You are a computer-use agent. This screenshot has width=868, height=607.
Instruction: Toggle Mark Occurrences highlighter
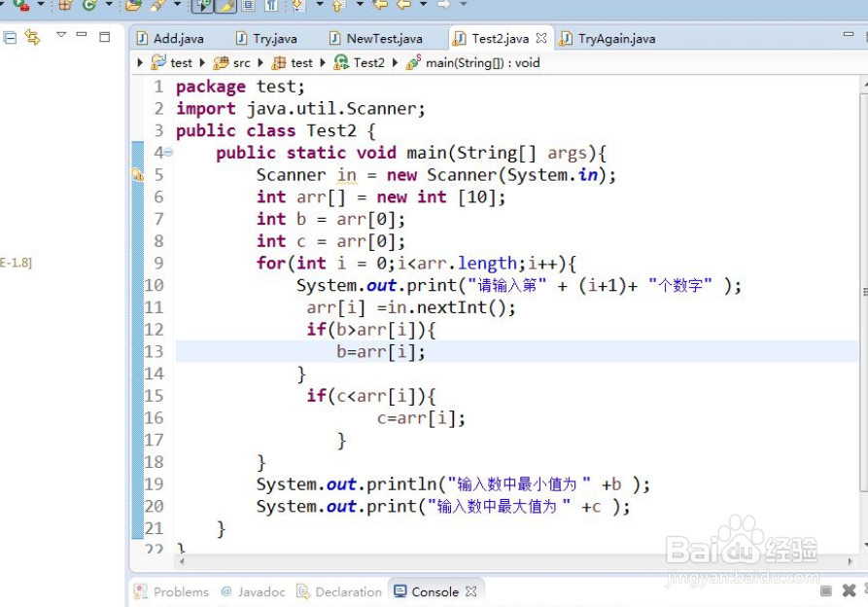(x=226, y=6)
